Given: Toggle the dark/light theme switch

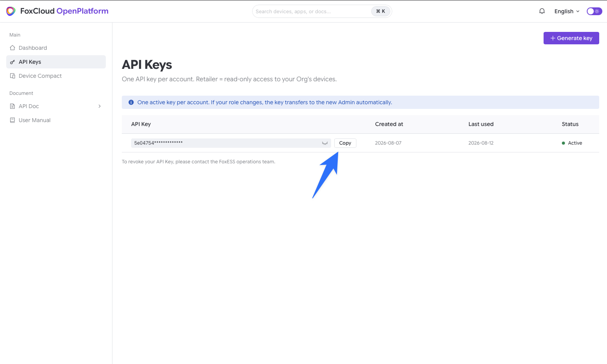Looking at the screenshot, I should 594,11.
